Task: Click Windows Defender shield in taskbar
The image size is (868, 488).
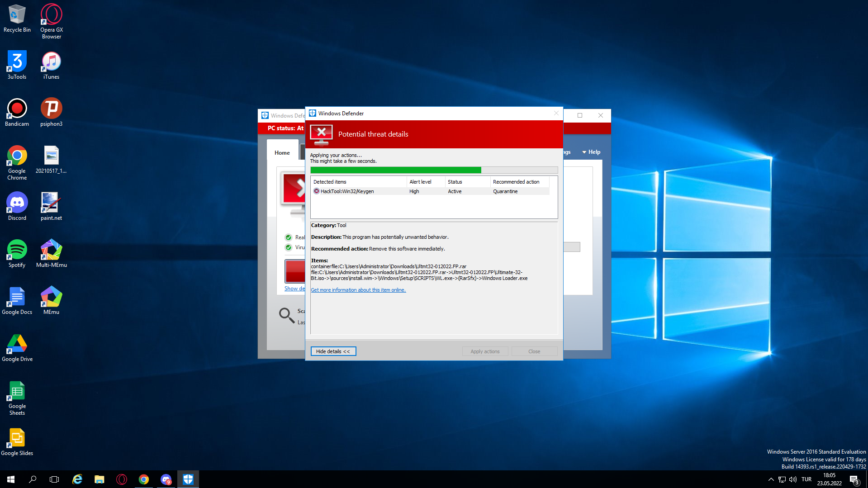Action: [x=188, y=479]
